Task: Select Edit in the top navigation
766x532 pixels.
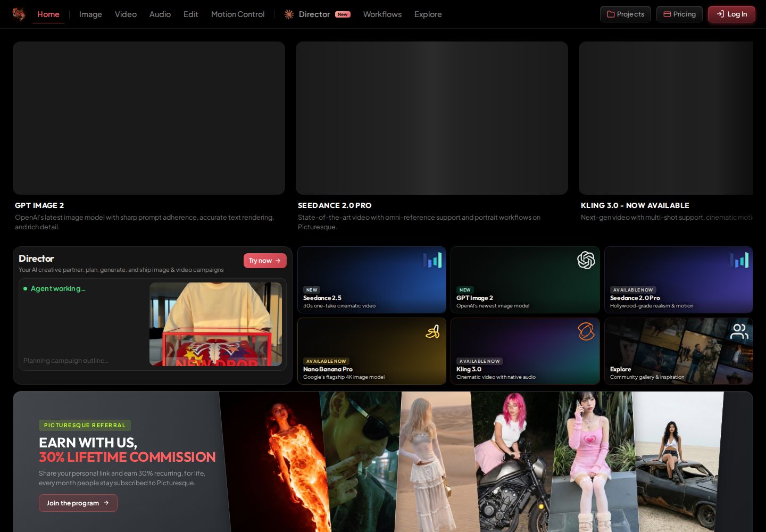Action: click(x=191, y=14)
